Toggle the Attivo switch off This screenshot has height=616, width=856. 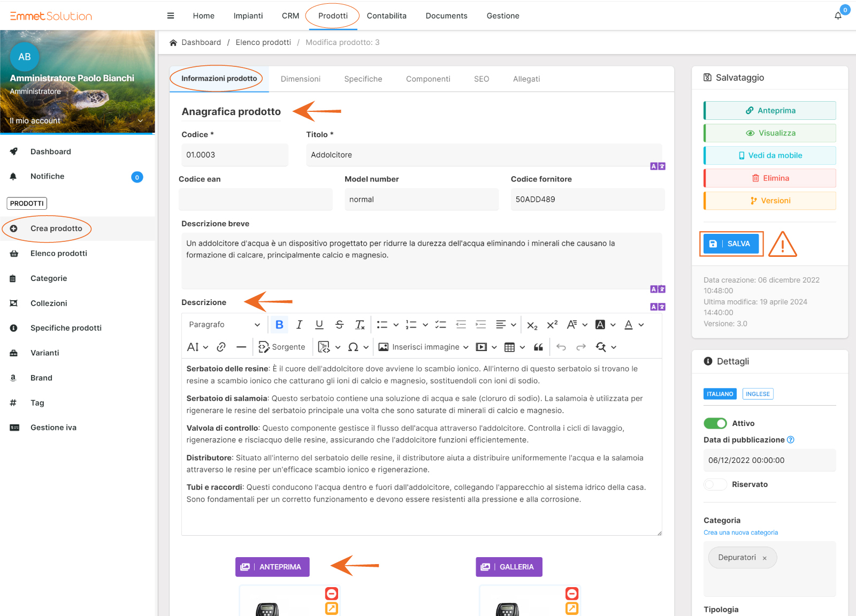point(715,423)
